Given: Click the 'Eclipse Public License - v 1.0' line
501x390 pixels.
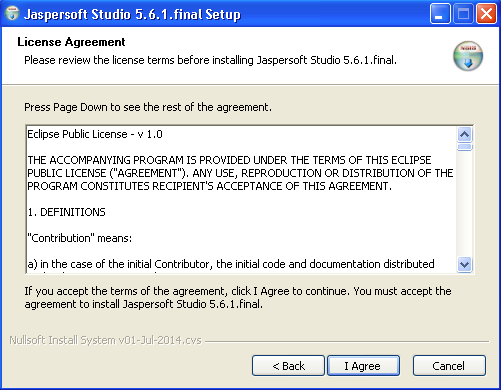Looking at the screenshot, I should tap(95, 134).
